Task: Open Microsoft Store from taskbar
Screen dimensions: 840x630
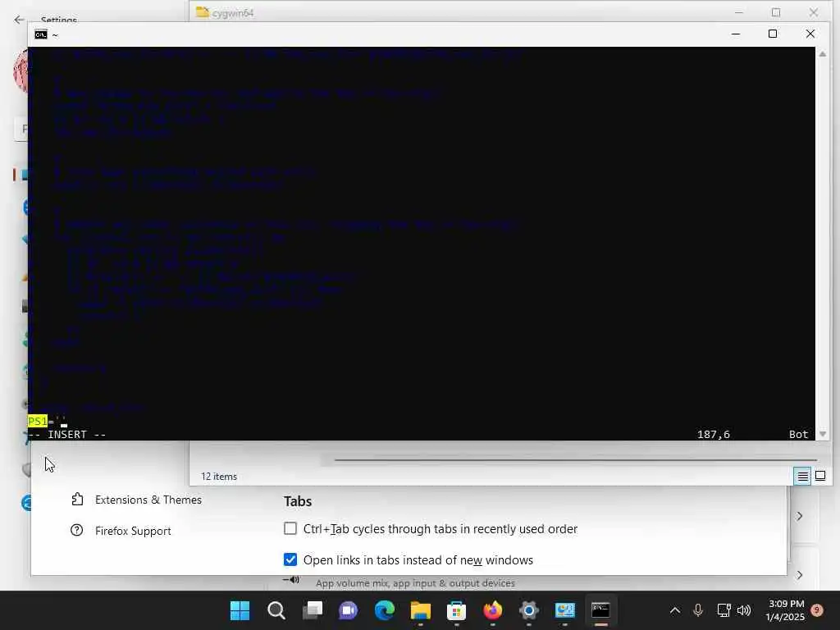Action: (x=456, y=610)
